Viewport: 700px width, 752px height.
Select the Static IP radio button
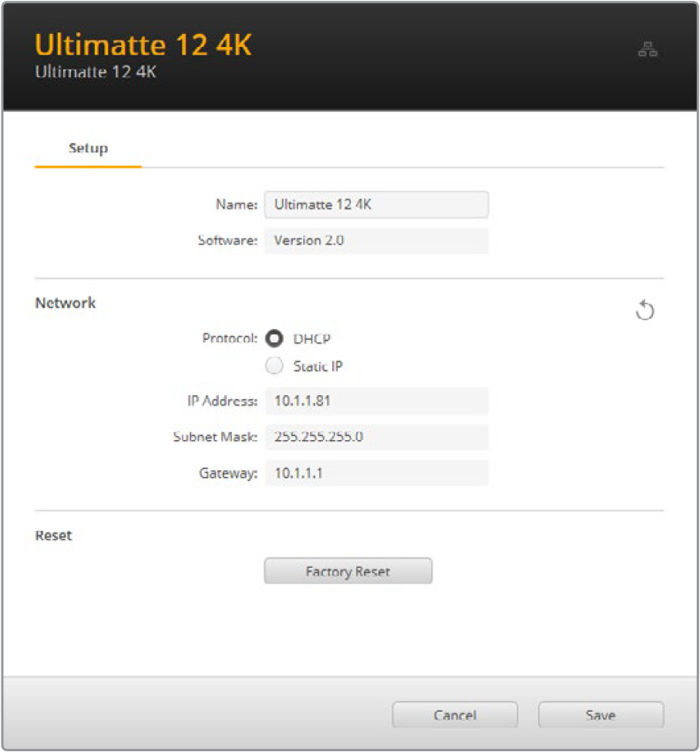[274, 367]
